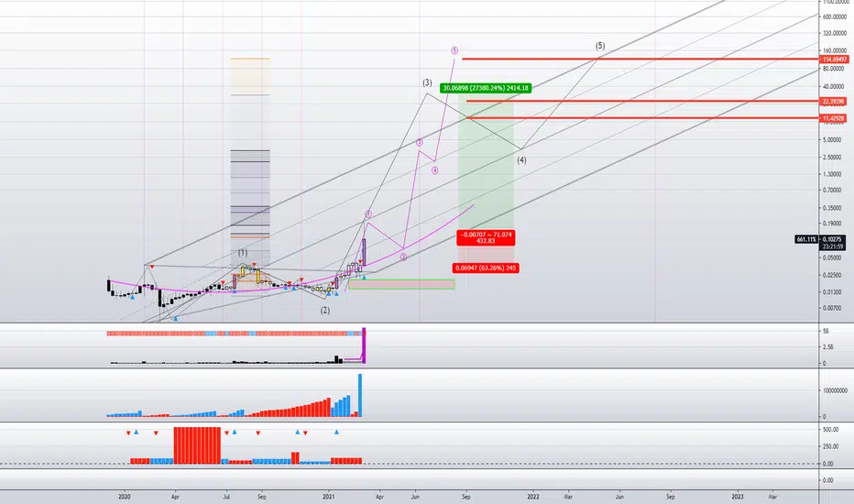Select the 1.30000 price scale value
The height and width of the screenshot is (504, 854).
tap(832, 174)
